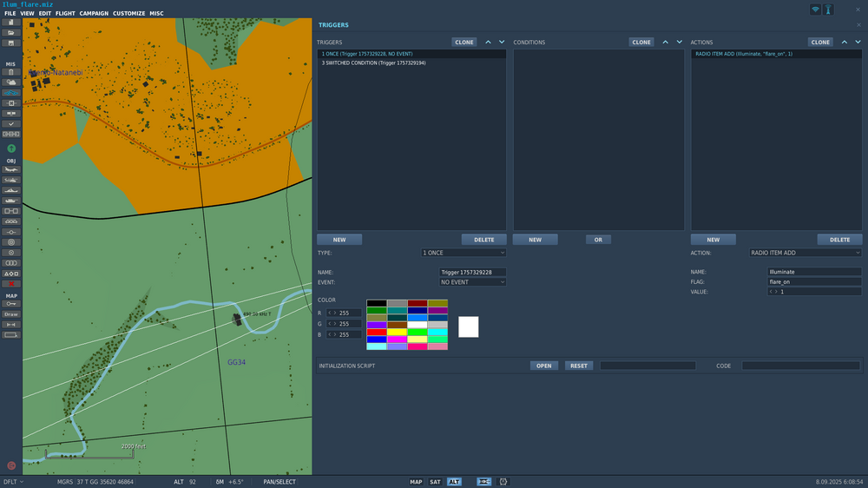Click the OR button under Conditions
This screenshot has height=488, width=868.
[x=598, y=240]
